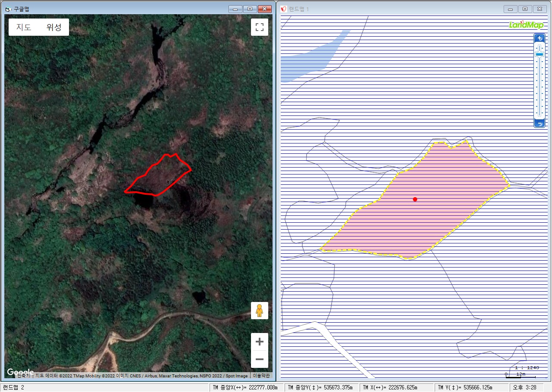Open the Google logo link
Image resolution: width=552 pixels, height=392 pixels.
[x=20, y=372]
